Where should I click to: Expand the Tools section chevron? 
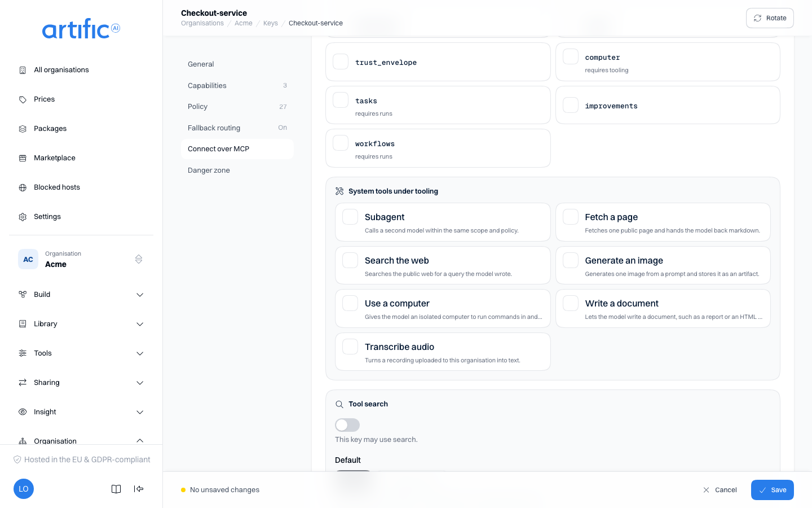[x=140, y=353]
